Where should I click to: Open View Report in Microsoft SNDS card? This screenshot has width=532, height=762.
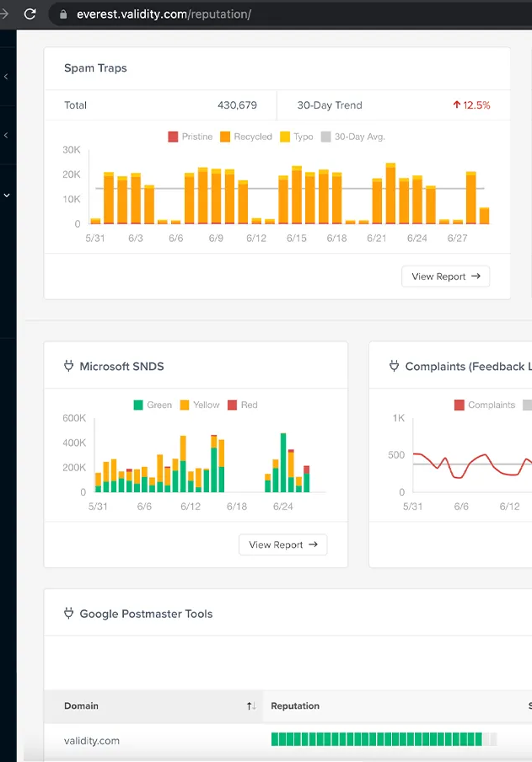click(282, 545)
